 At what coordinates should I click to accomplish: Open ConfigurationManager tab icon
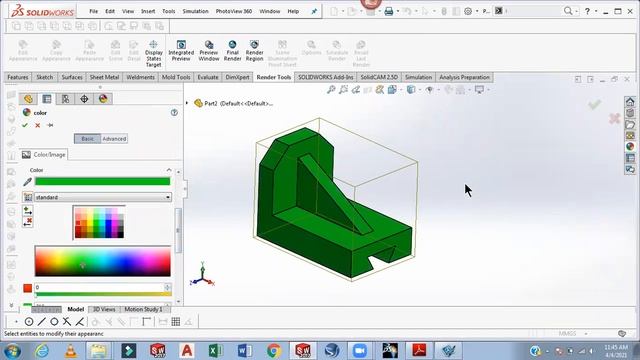click(66, 99)
